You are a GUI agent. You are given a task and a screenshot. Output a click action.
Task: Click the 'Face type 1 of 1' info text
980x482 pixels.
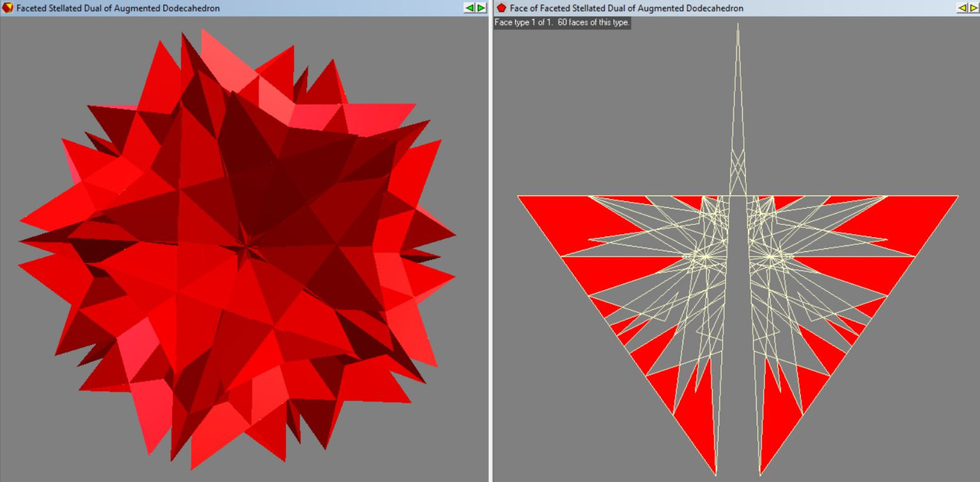click(562, 22)
